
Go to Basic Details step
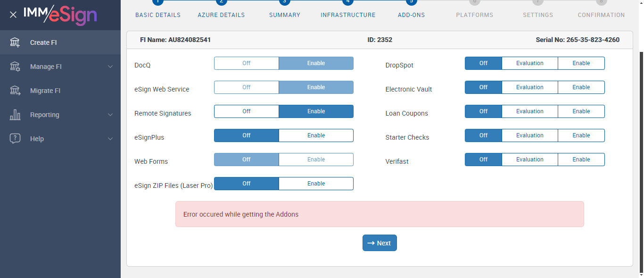pos(158,15)
